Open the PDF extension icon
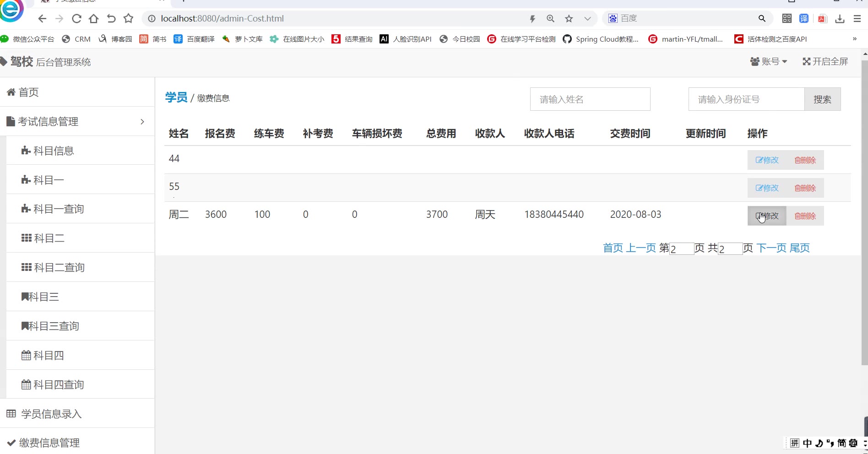The width and height of the screenshot is (868, 454). [822, 19]
